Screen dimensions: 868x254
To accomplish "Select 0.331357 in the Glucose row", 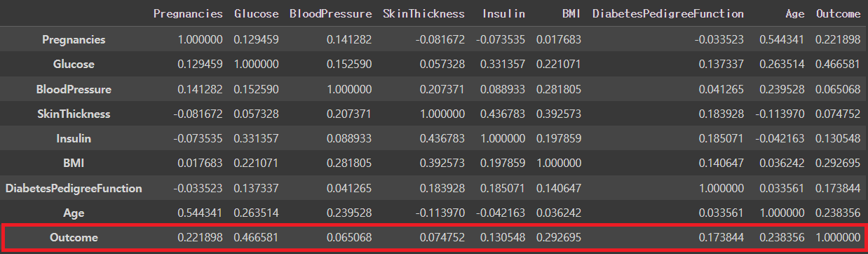I will (x=503, y=65).
